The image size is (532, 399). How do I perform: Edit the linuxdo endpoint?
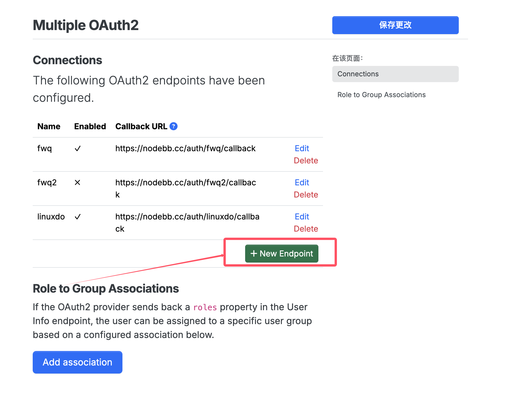302,217
